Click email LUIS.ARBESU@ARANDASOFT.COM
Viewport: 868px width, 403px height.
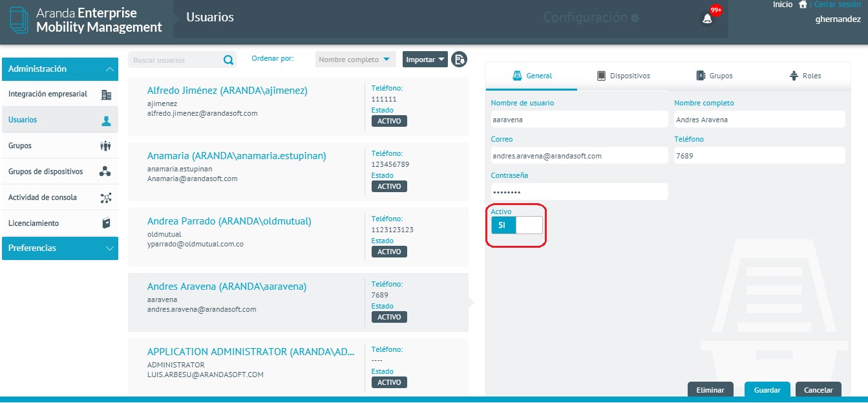(206, 375)
